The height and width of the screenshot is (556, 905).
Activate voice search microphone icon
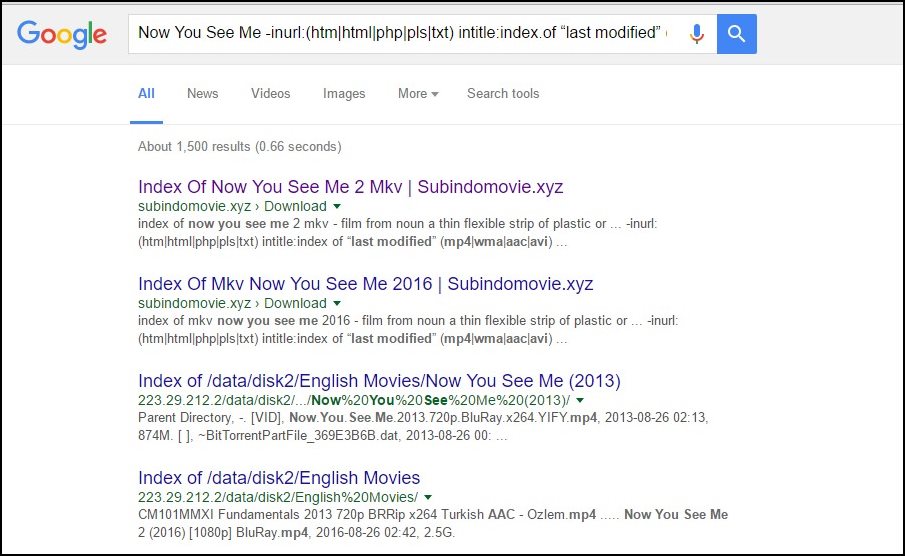pyautogui.click(x=697, y=34)
